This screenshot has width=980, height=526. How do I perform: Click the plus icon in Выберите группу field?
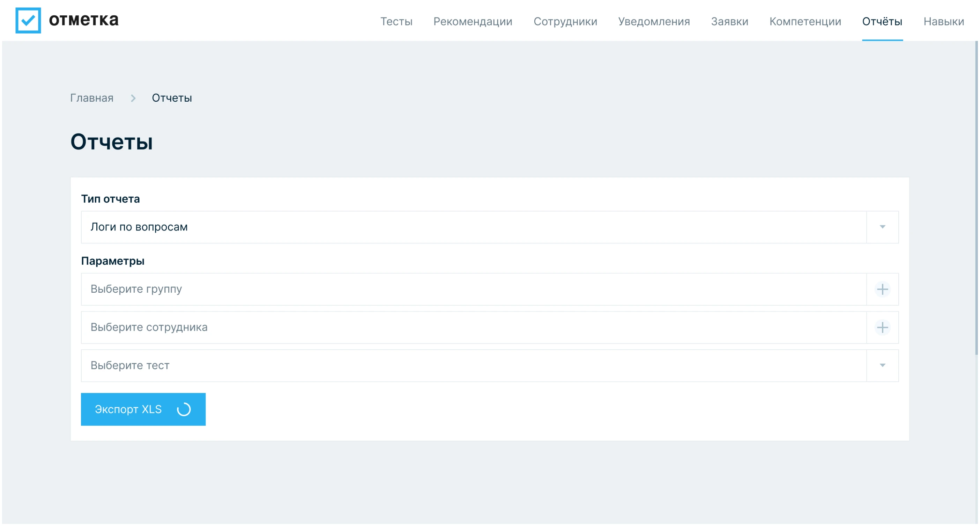883,290
